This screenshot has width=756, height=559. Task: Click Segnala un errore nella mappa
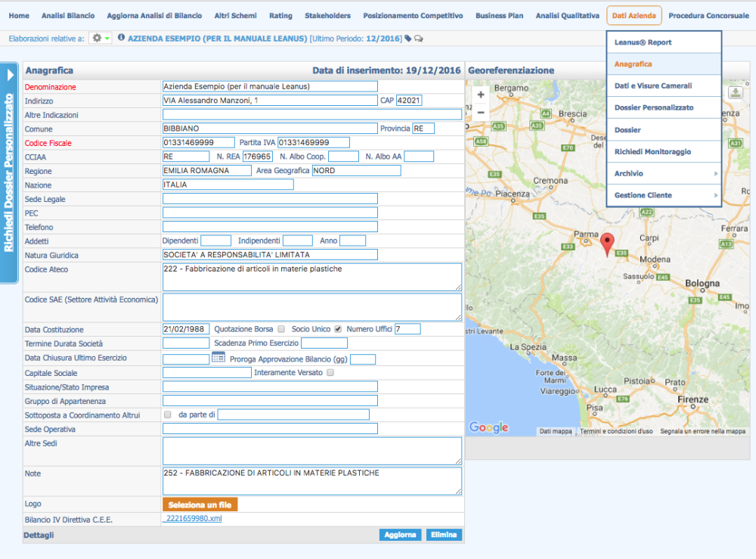702,431
